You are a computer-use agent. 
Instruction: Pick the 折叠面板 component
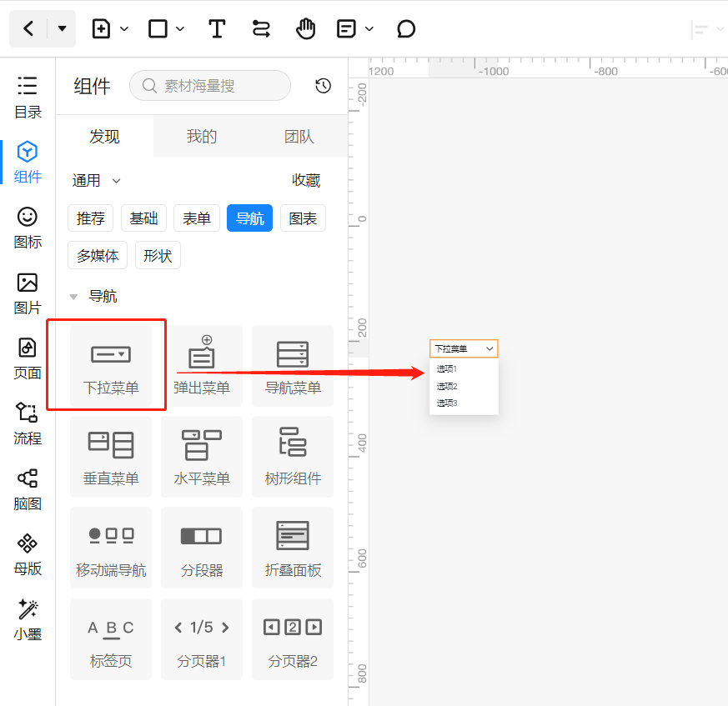pos(293,548)
